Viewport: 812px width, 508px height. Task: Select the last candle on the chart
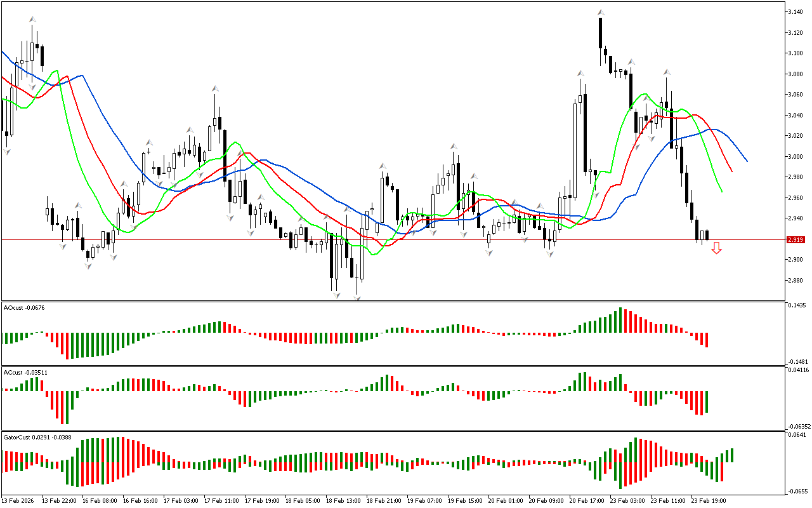(707, 236)
